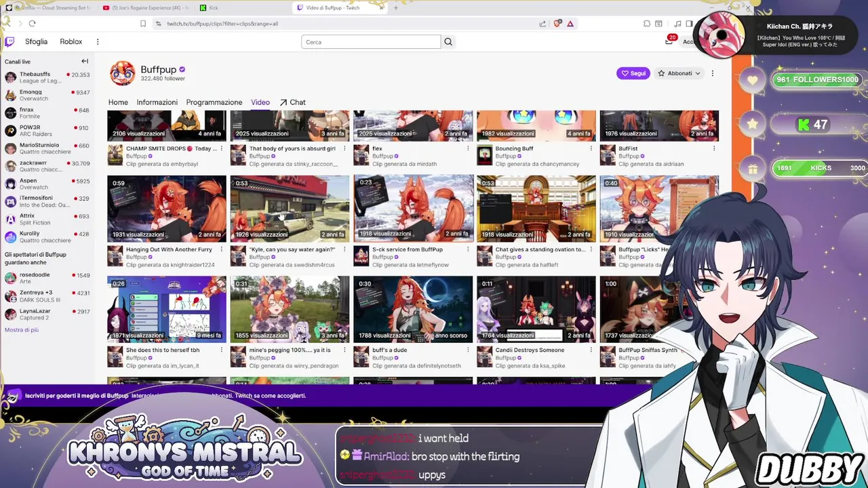868x488 pixels.
Task: Submit the search with the magnifier icon
Action: [448, 42]
